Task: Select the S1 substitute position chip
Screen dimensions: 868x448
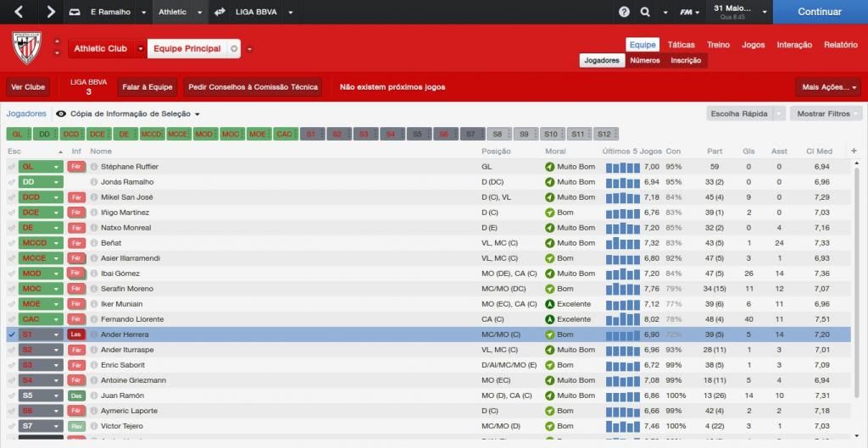Action: pos(311,134)
